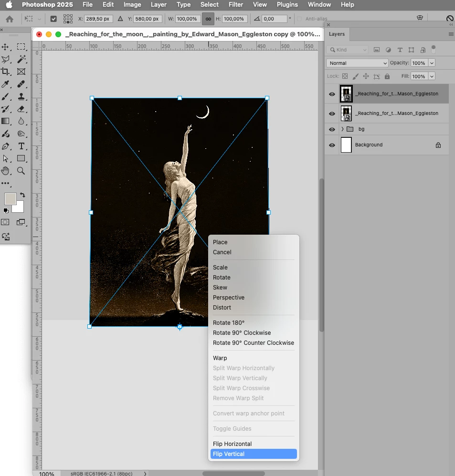
Task: Expand the bg layer group
Action: [x=342, y=129]
